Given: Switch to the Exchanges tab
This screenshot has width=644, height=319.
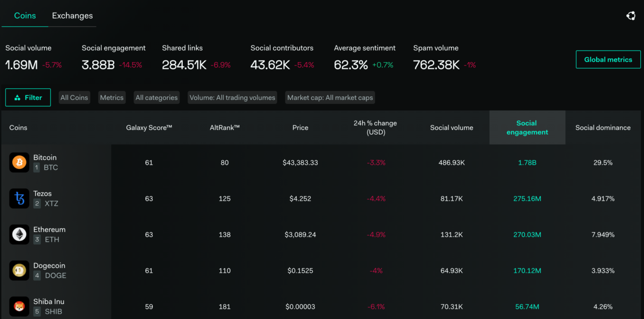Looking at the screenshot, I should tap(72, 16).
